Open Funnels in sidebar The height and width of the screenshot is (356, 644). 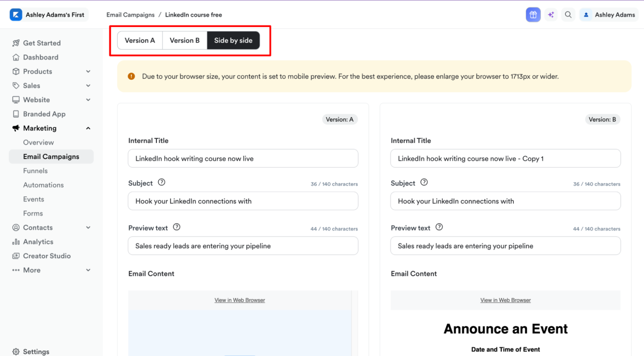pos(35,171)
